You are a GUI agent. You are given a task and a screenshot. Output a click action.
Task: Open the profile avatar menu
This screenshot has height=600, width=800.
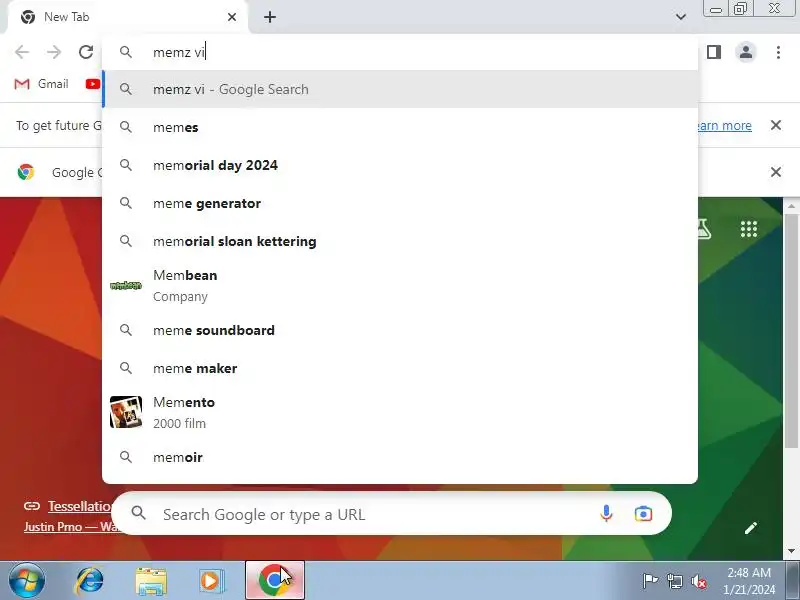pos(746,52)
